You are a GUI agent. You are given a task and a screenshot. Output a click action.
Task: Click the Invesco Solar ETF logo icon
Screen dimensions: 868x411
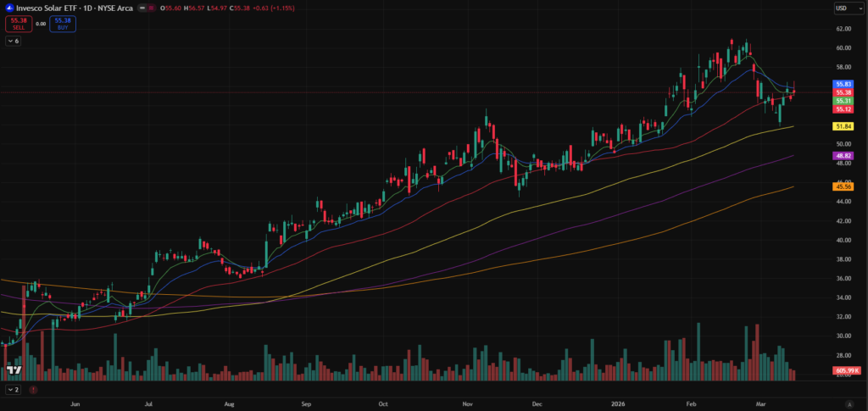(x=10, y=8)
